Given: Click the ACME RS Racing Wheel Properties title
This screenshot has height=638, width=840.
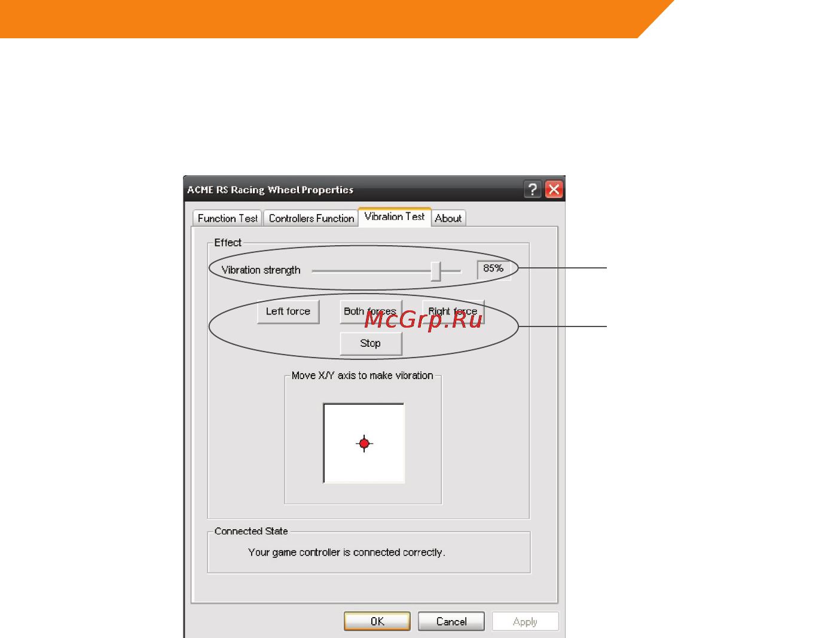Looking at the screenshot, I should [x=270, y=190].
